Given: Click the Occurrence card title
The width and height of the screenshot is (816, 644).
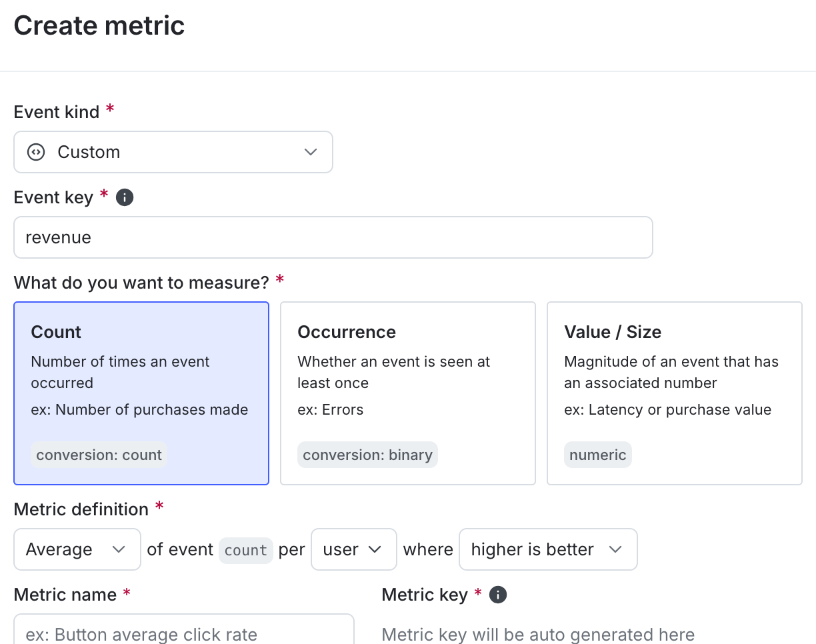Looking at the screenshot, I should (x=347, y=332).
